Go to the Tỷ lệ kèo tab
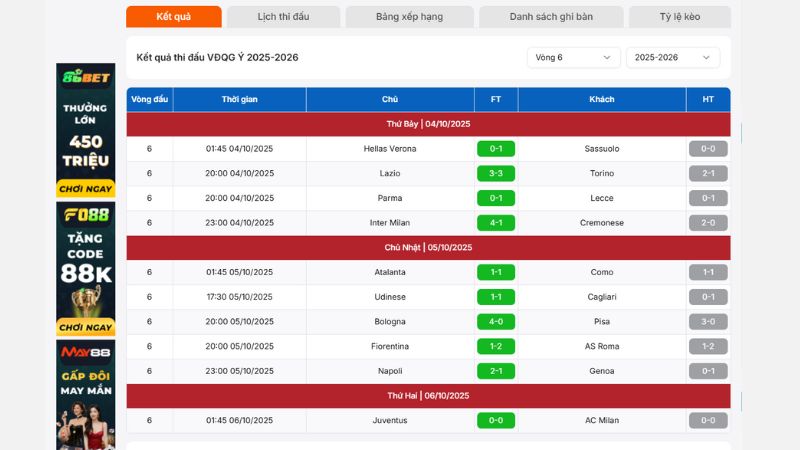 click(x=680, y=17)
